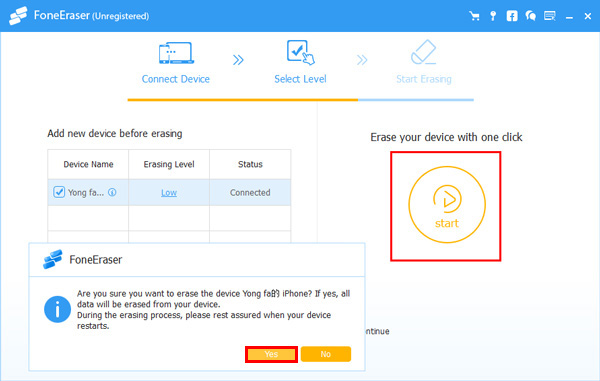Click the Connect Device step icon

[x=176, y=53]
